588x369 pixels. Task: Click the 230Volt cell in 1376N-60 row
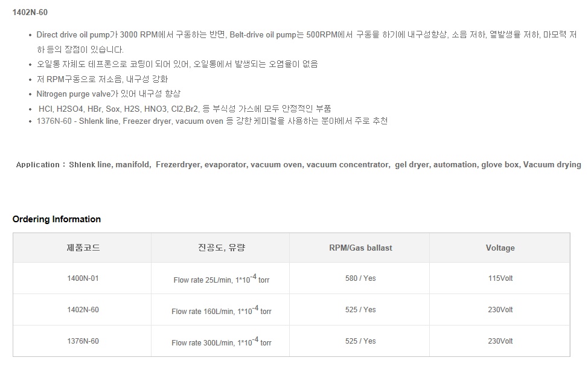click(500, 341)
